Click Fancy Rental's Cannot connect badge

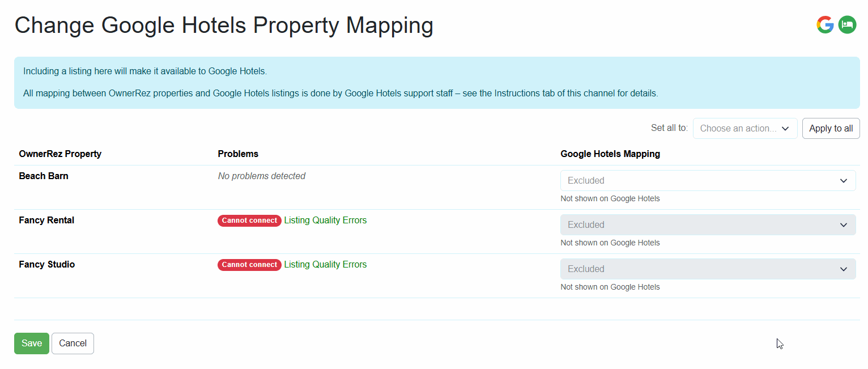(249, 220)
